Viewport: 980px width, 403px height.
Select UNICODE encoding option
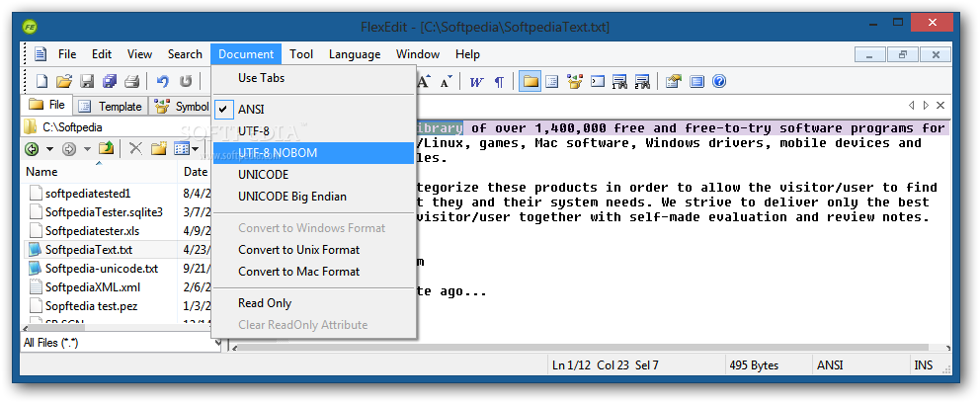313,175
